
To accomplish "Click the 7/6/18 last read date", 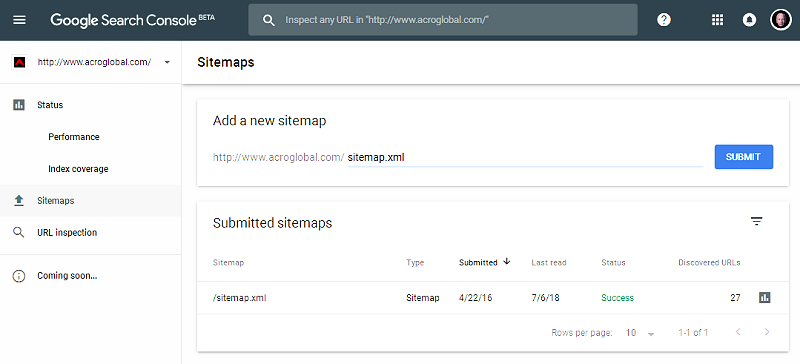I will click(545, 298).
